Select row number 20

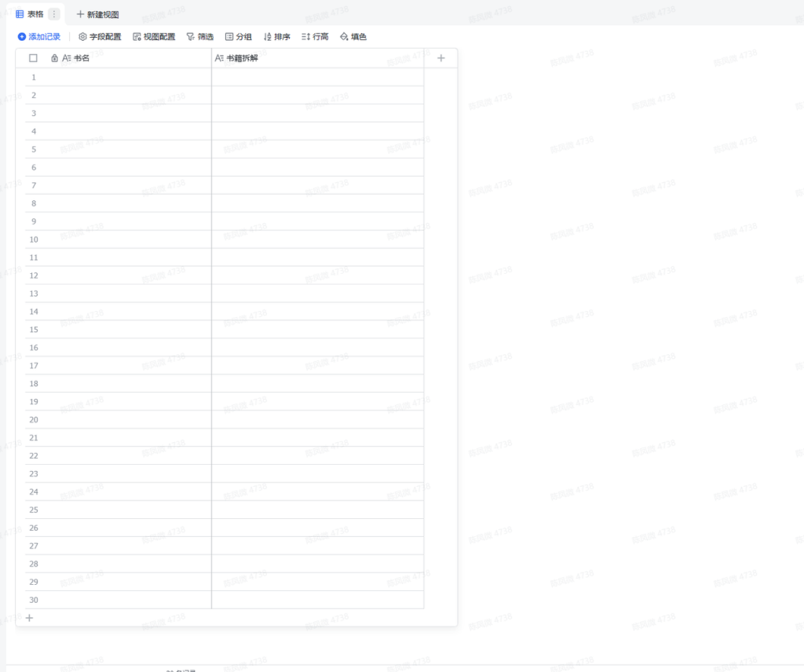tap(34, 420)
